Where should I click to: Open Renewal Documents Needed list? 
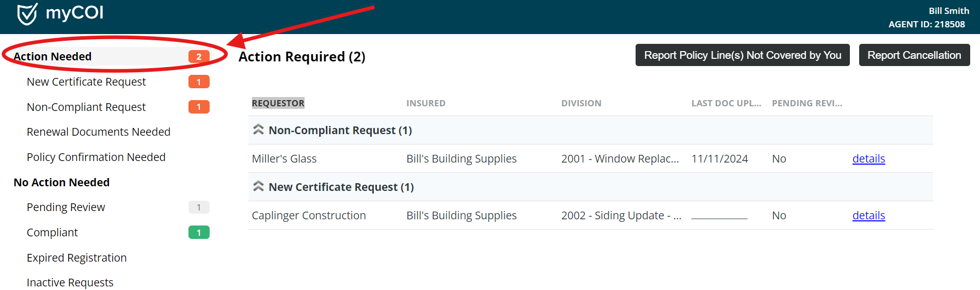point(99,132)
